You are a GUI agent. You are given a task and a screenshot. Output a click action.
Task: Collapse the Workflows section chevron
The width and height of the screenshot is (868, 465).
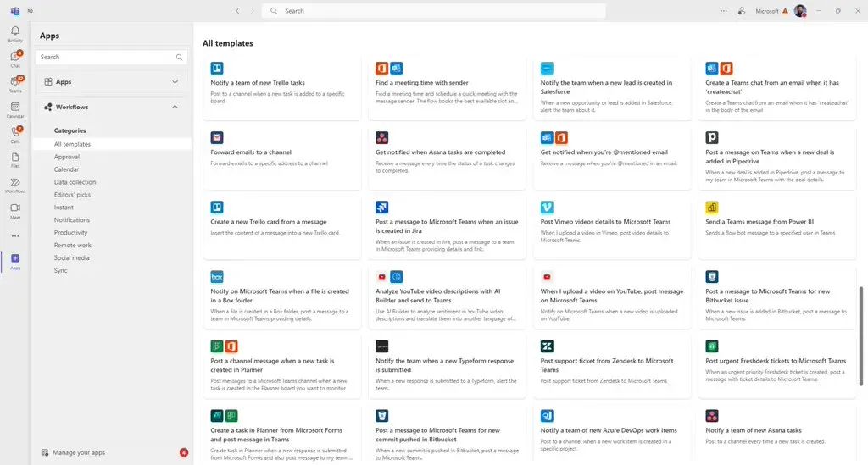(175, 107)
